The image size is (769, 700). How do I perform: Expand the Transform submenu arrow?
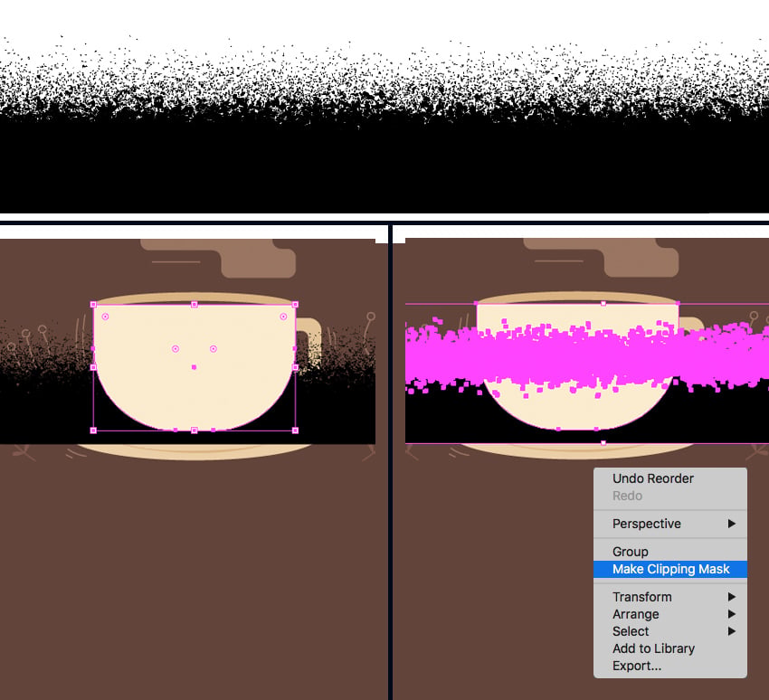coord(732,597)
